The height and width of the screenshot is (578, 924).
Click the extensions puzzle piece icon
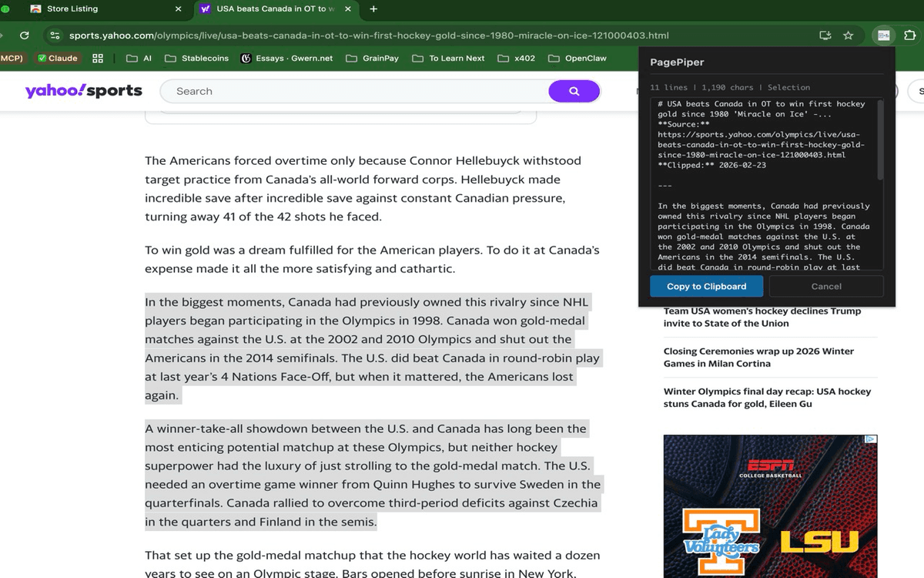tap(912, 35)
